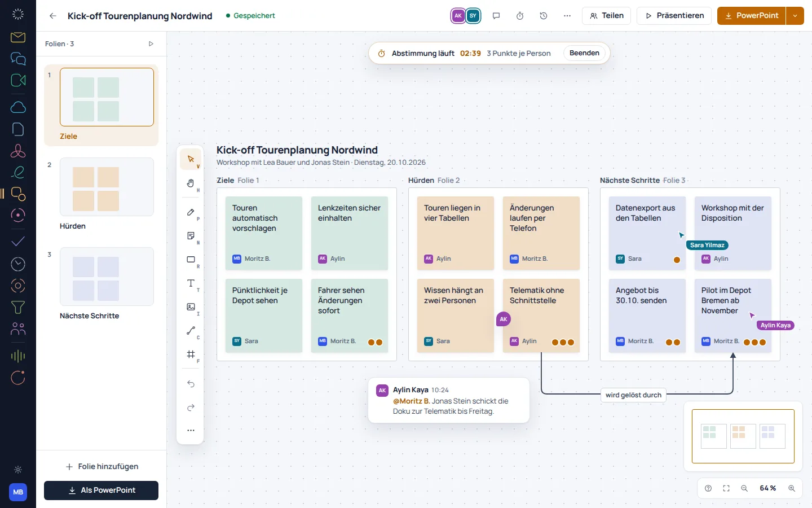Click the 64 % zoom level
The image size is (812, 508).
coord(768,488)
